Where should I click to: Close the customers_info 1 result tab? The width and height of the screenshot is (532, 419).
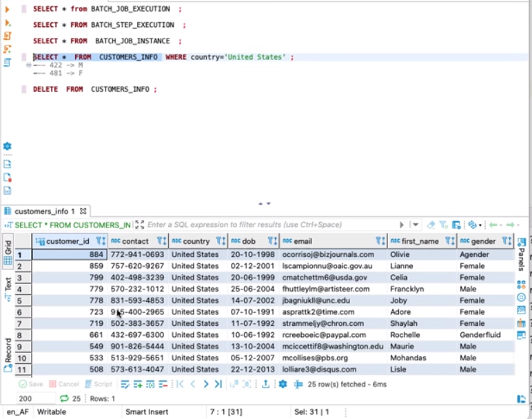tap(83, 211)
